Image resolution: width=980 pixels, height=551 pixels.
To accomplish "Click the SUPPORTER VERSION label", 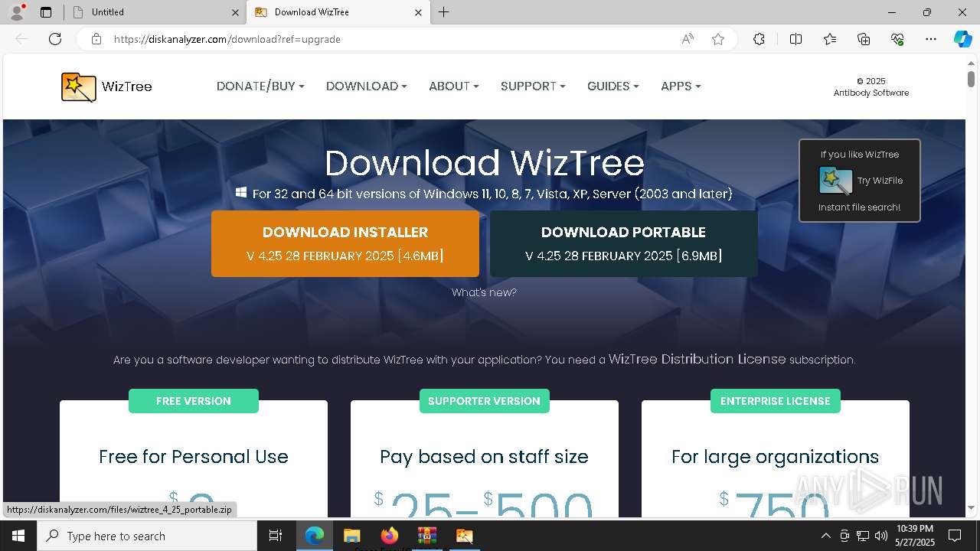I will coord(484,401).
